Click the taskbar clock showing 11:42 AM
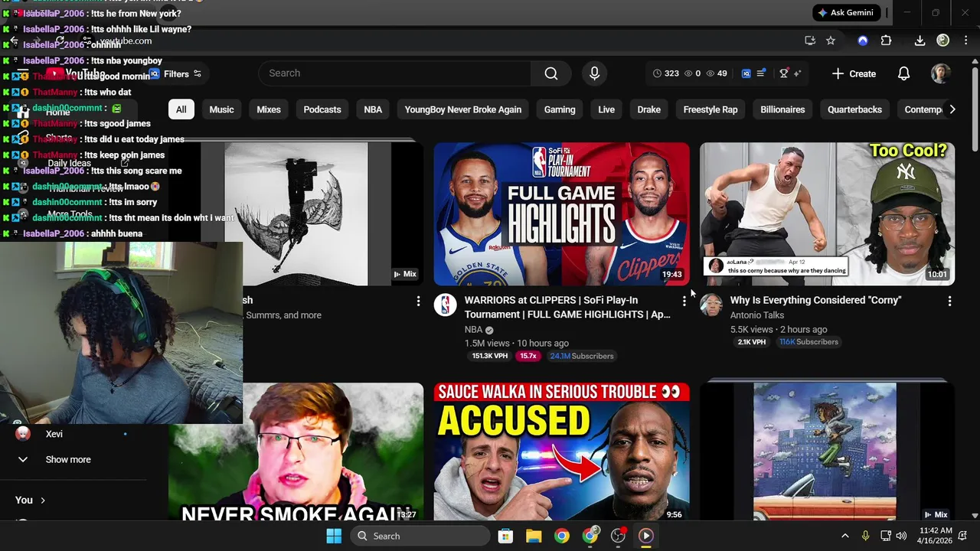The image size is (980, 551). point(936,536)
